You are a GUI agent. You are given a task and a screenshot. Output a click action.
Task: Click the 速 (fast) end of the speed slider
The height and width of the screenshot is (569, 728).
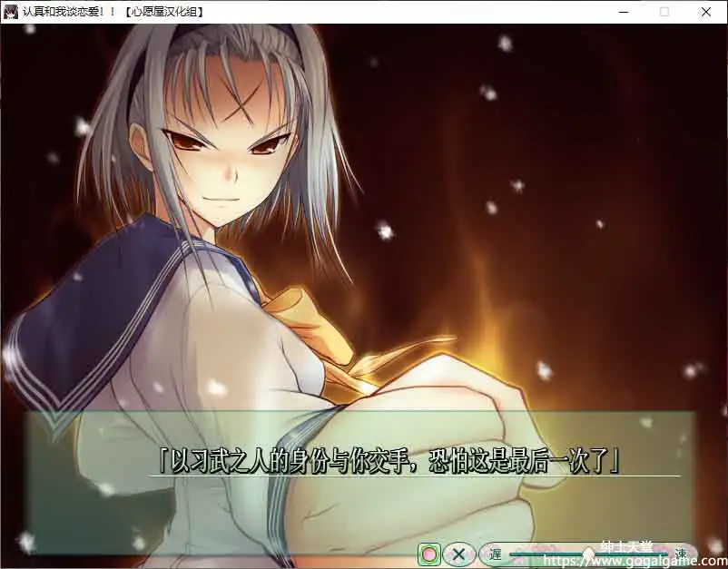pyautogui.click(x=680, y=554)
